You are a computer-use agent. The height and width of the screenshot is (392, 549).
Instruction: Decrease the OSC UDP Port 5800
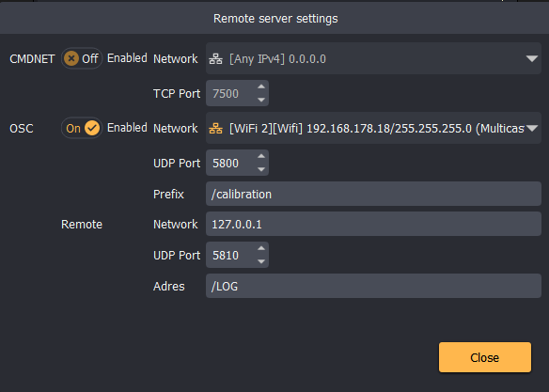(261, 170)
